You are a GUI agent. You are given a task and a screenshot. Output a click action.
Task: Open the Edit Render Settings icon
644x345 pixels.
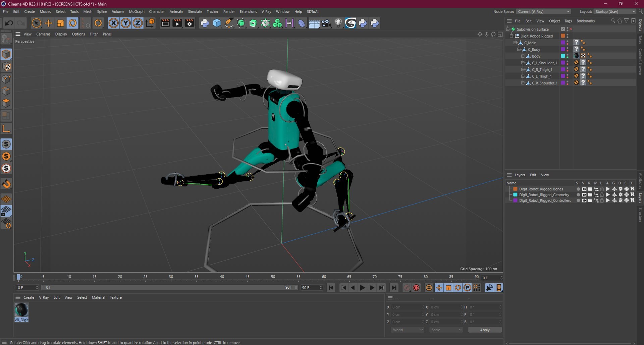pos(190,23)
